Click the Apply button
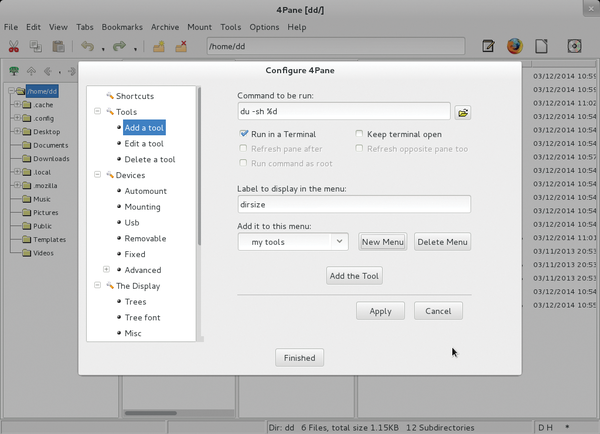The width and height of the screenshot is (600, 434). pyautogui.click(x=380, y=311)
